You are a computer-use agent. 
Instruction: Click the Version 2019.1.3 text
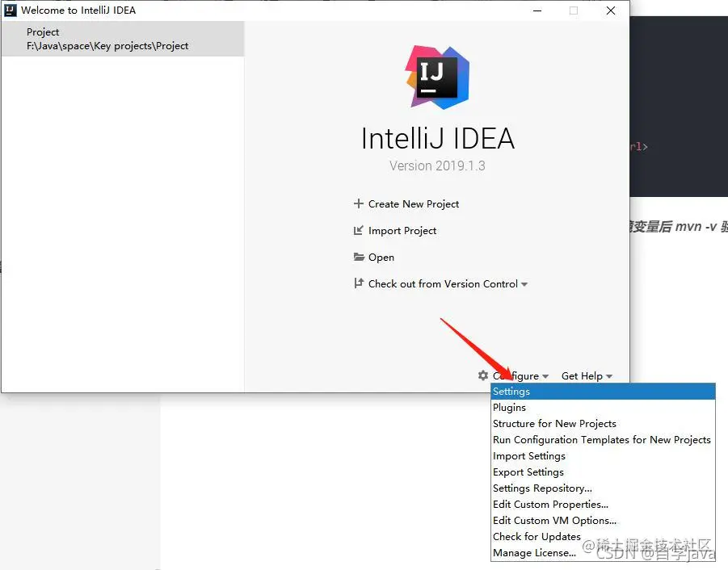coord(437,166)
